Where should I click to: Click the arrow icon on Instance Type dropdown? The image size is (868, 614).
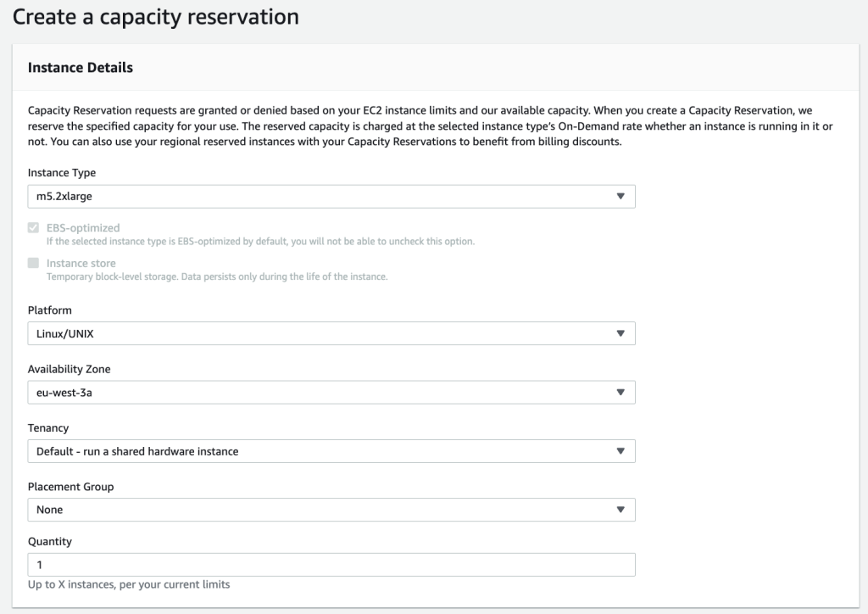point(620,197)
